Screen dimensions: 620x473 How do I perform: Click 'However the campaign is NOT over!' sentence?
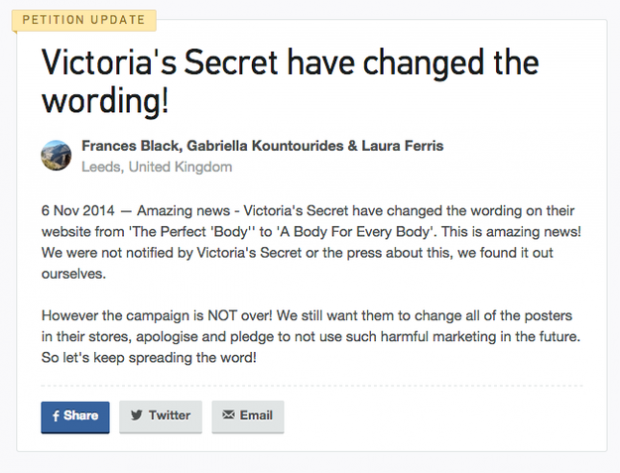[157, 316]
